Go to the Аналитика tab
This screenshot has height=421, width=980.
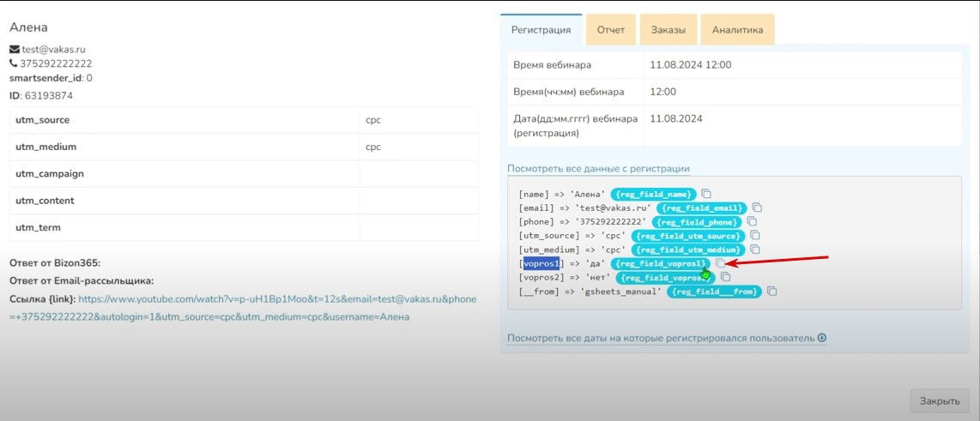(736, 30)
